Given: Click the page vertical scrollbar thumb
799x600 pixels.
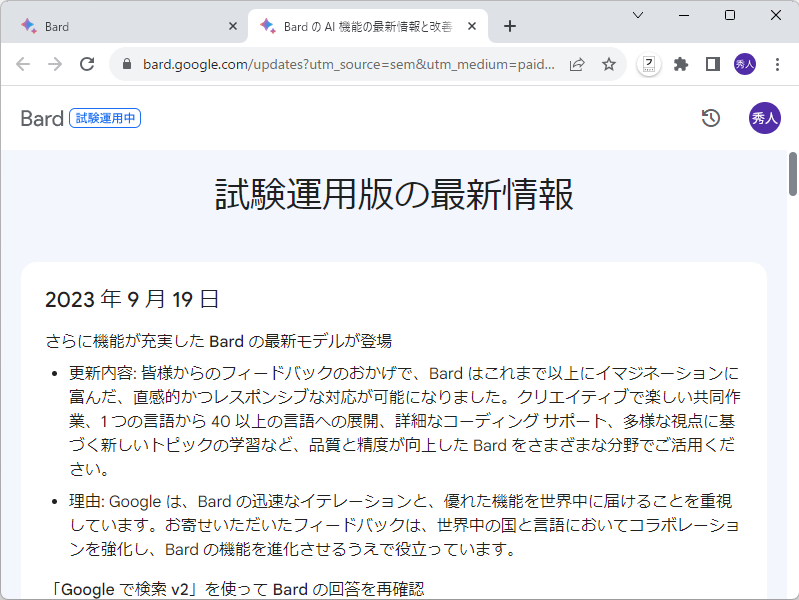Looking at the screenshot, I should (x=793, y=174).
